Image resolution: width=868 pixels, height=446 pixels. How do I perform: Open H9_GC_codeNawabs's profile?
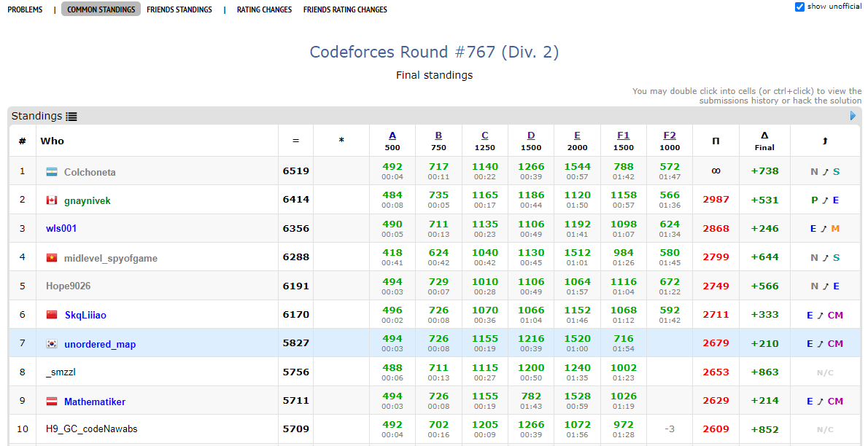pos(92,429)
